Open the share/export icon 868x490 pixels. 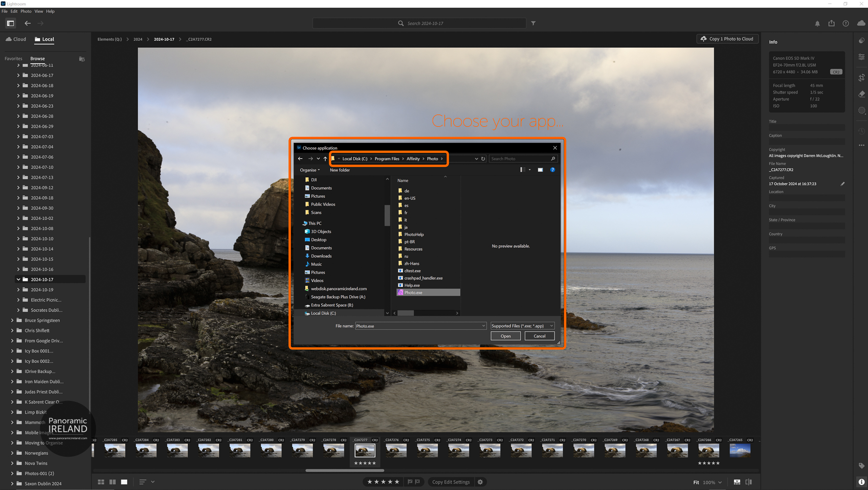click(x=831, y=23)
